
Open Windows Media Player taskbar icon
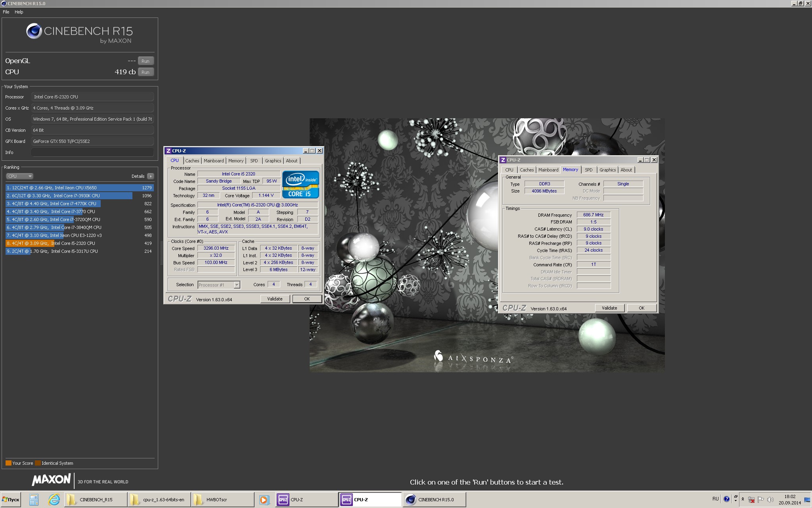(264, 500)
